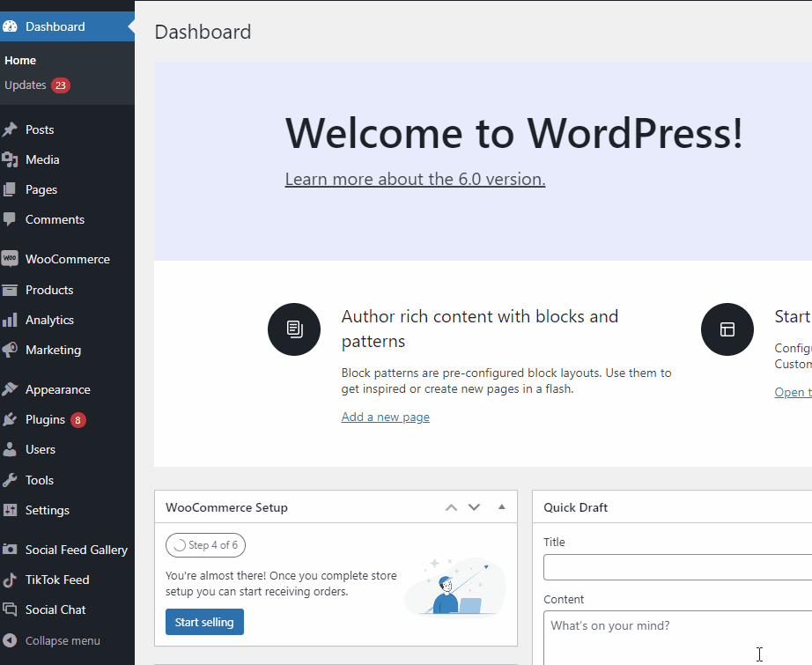Click the Social Chat icon

click(x=10, y=610)
